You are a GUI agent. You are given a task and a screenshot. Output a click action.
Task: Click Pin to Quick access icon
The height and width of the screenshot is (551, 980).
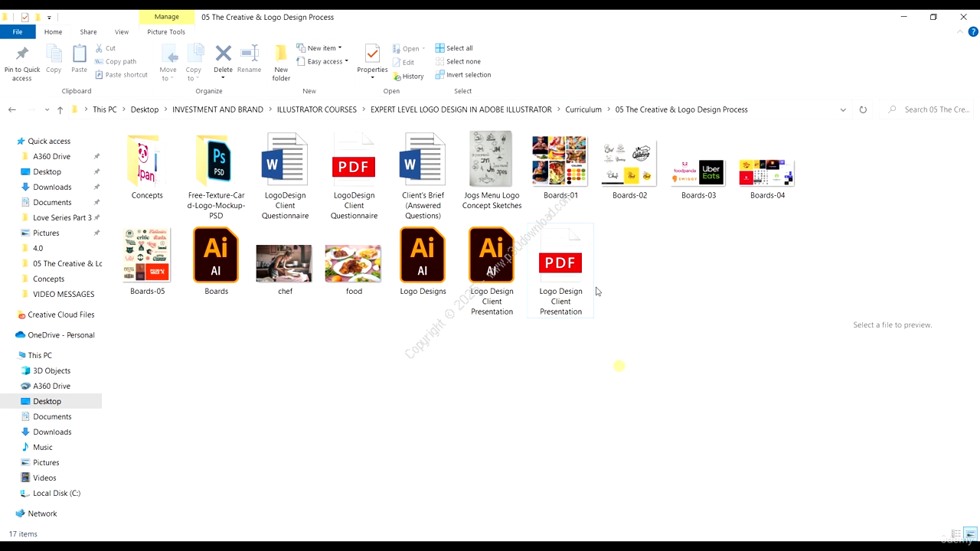(22, 61)
